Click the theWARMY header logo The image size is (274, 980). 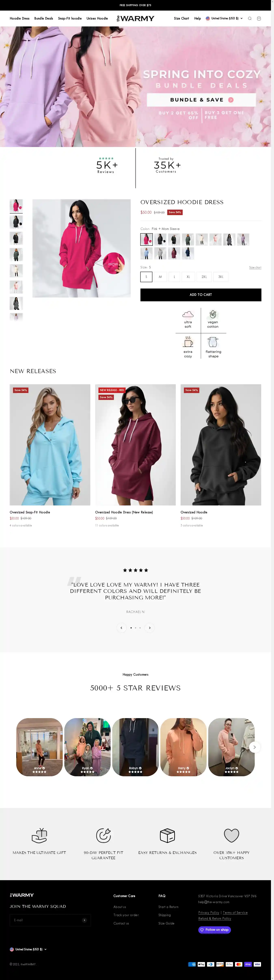click(135, 18)
